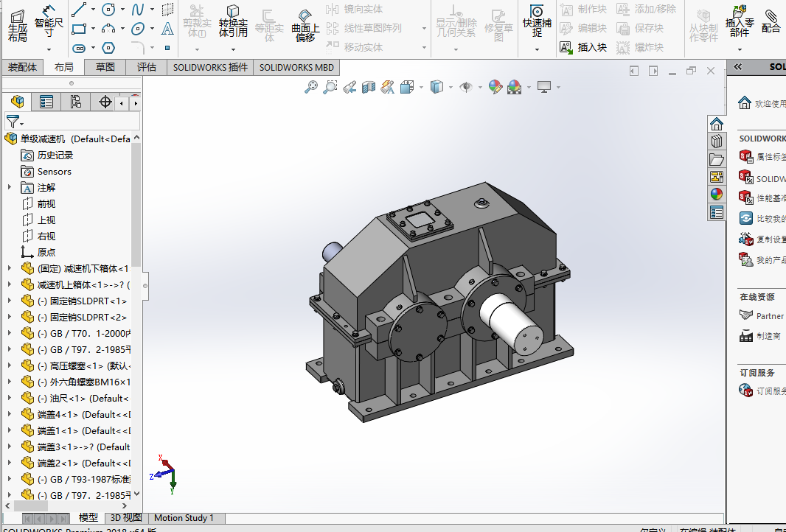This screenshot has height=532, width=786.
Task: Switch to 草图 ribbon tab
Action: tap(105, 67)
